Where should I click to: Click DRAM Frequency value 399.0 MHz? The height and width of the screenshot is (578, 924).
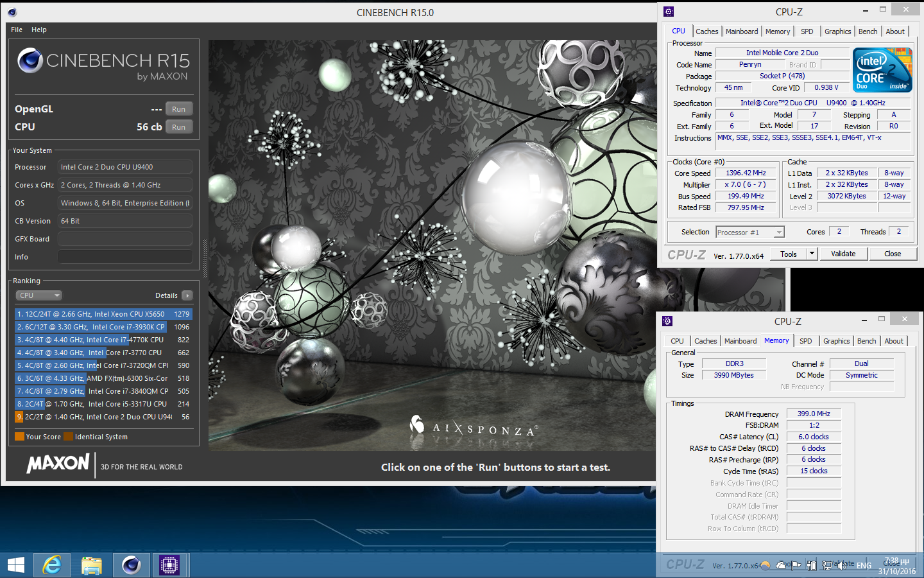(814, 414)
